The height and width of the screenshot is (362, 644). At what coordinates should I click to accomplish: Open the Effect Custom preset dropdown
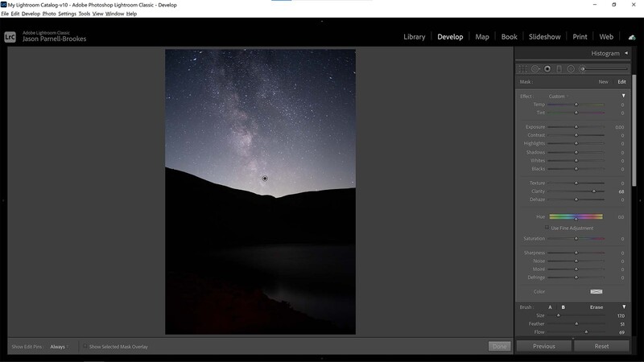[x=559, y=97]
